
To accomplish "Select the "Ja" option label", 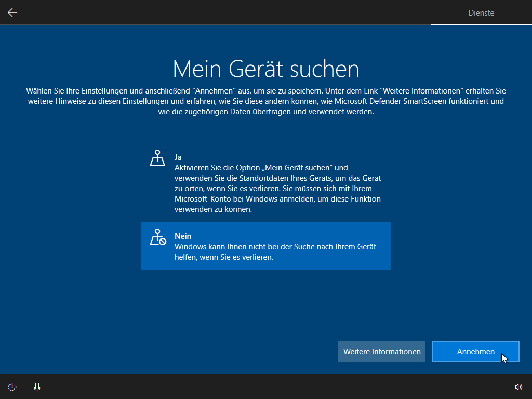I will pyautogui.click(x=178, y=157).
